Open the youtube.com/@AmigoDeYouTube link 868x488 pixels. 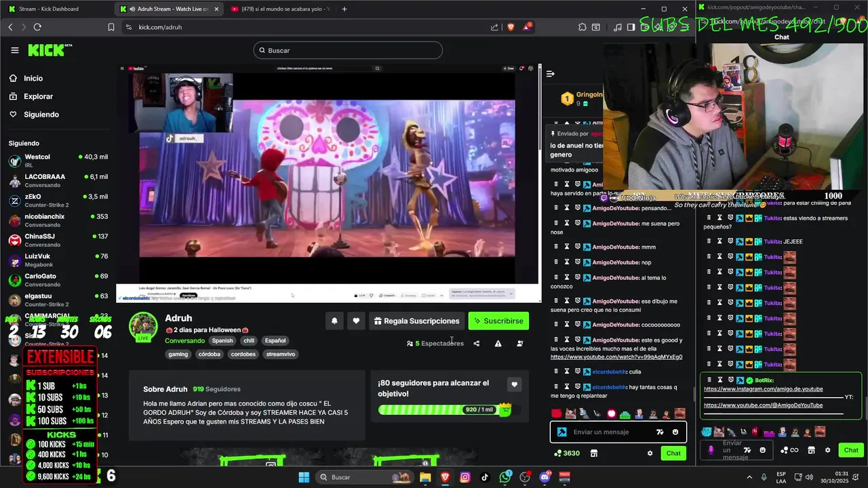tap(763, 405)
